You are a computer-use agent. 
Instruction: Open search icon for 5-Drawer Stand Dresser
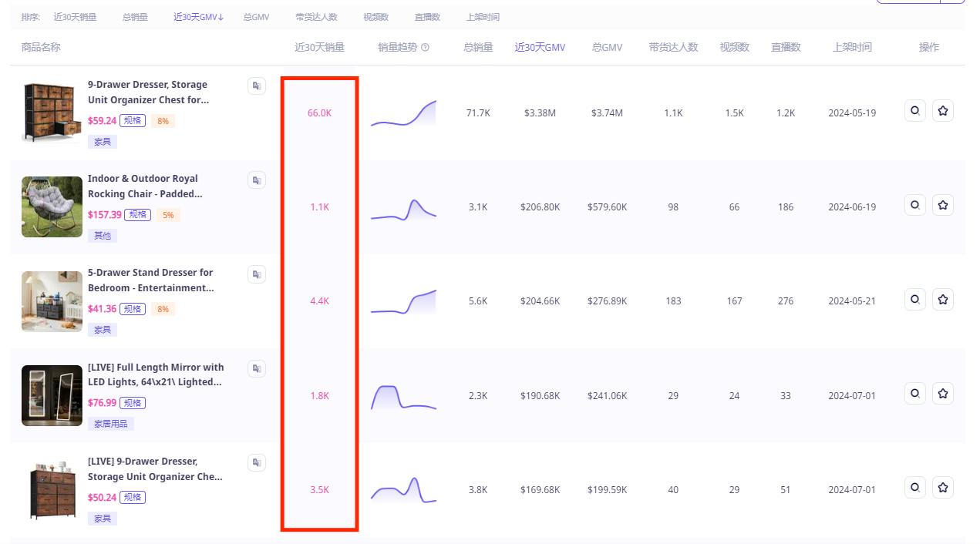914,300
